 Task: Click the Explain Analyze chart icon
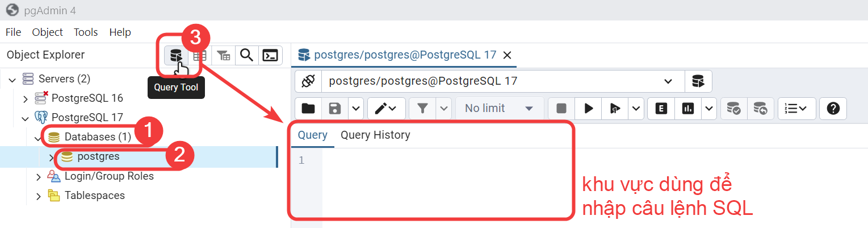point(688,108)
